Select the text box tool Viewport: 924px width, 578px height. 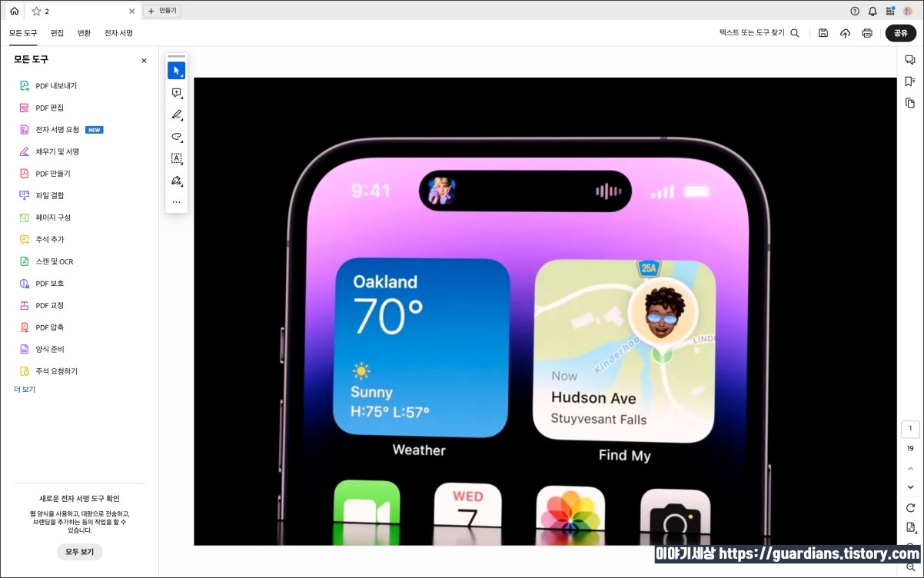tap(176, 159)
